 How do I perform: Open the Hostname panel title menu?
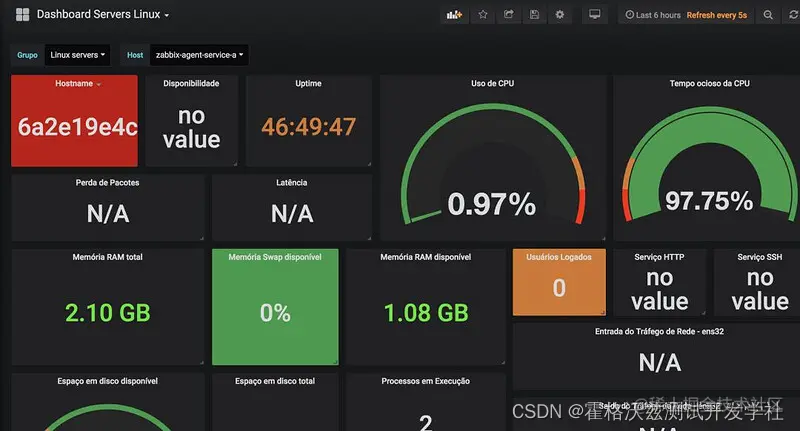tap(78, 83)
